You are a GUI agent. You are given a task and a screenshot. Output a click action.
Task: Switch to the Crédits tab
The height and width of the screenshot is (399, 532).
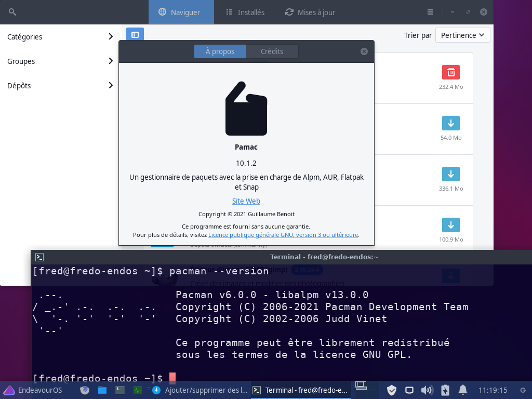[272, 51]
